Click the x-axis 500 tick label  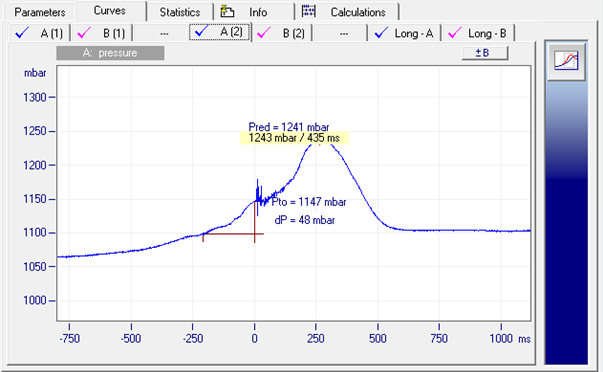click(x=378, y=339)
